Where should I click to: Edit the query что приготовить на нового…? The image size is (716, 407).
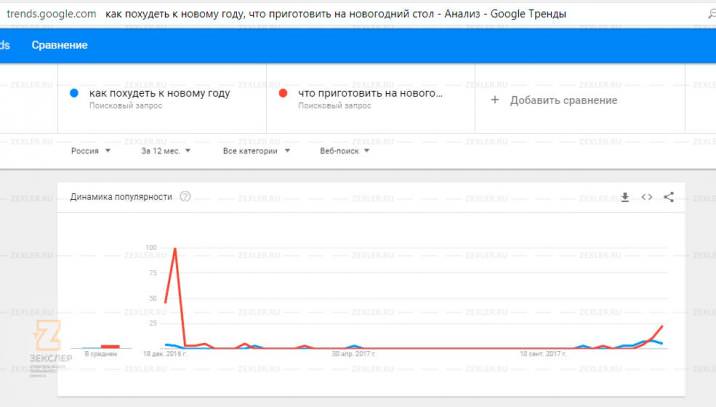[370, 93]
